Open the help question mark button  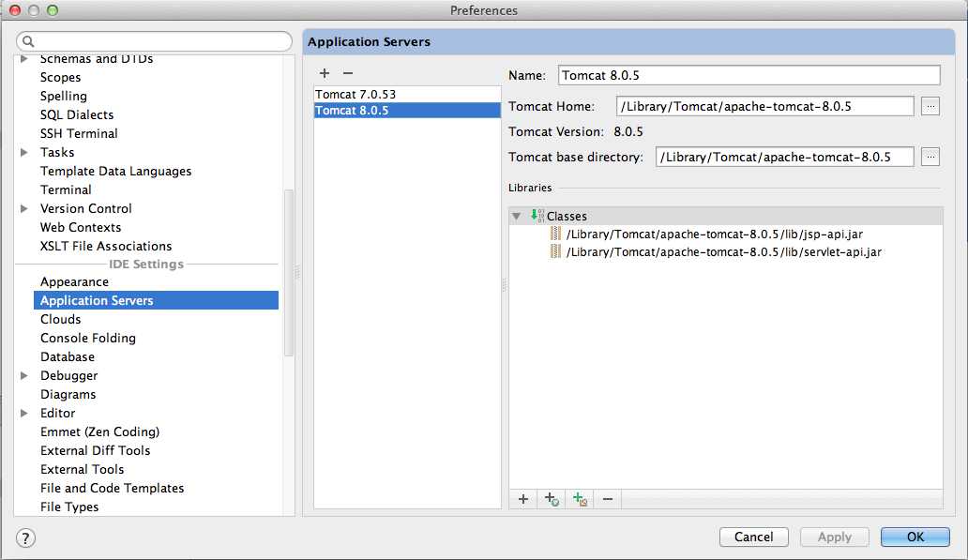[25, 537]
